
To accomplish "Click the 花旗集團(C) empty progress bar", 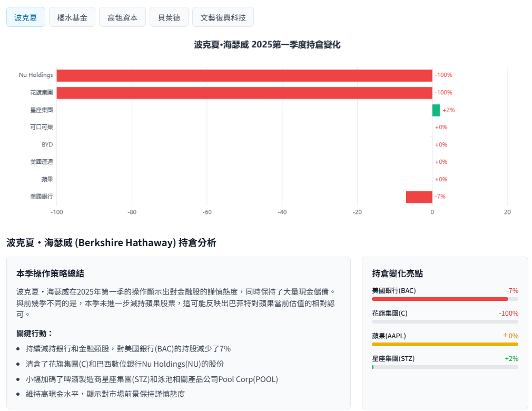I will click(445, 322).
